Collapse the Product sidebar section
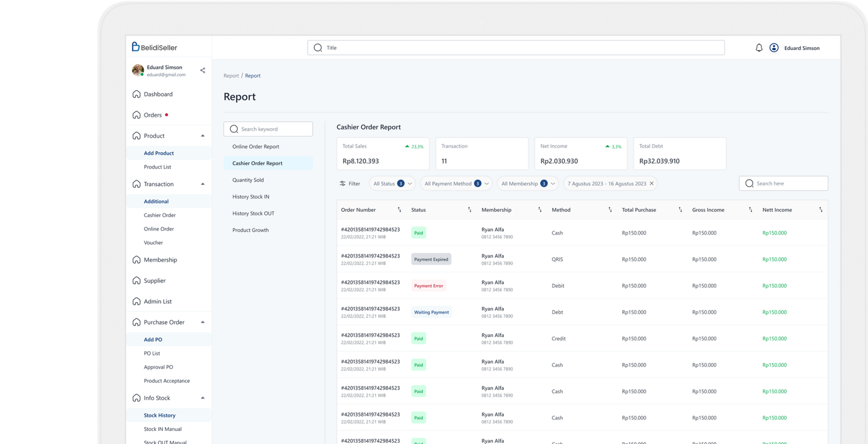Viewport: 868px width, 444px height. (202, 136)
